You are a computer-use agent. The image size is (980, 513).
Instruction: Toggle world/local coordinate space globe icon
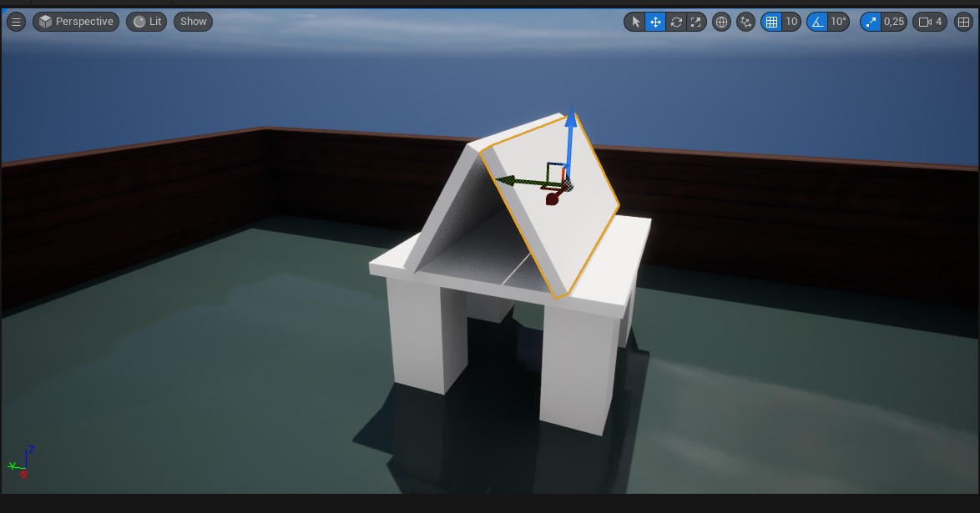721,22
